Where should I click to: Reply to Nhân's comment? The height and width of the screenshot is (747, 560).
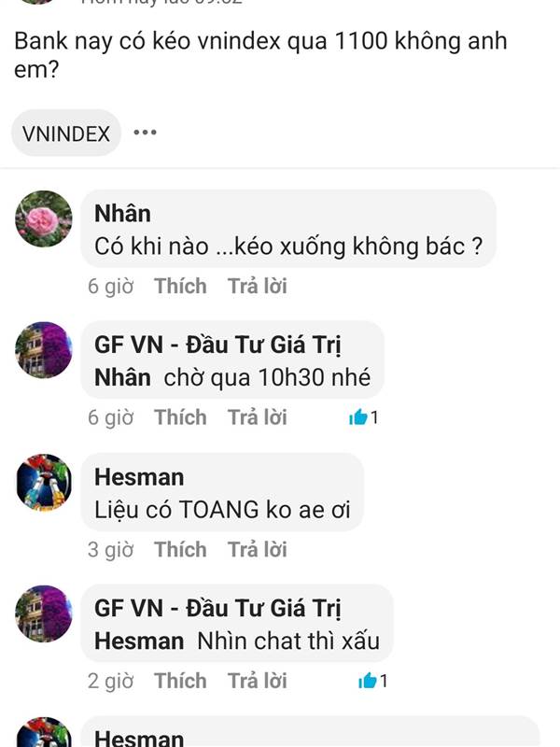coord(258,287)
